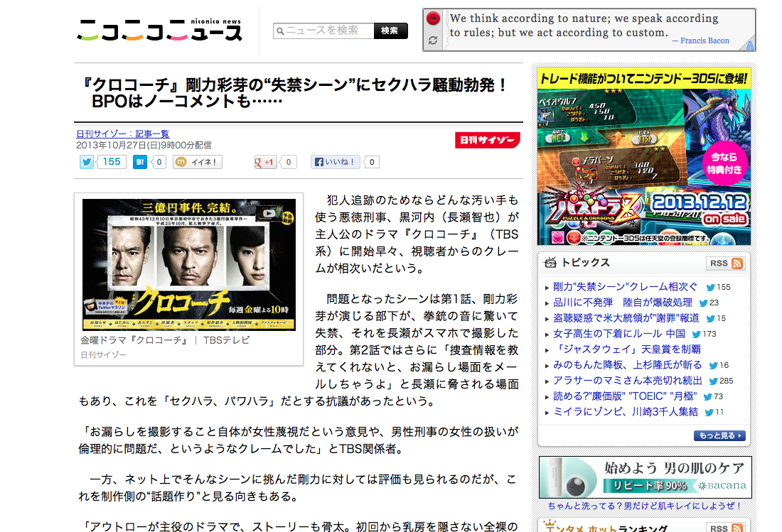Click the トピックス section icon
The height and width of the screenshot is (532, 782).
pyautogui.click(x=550, y=263)
